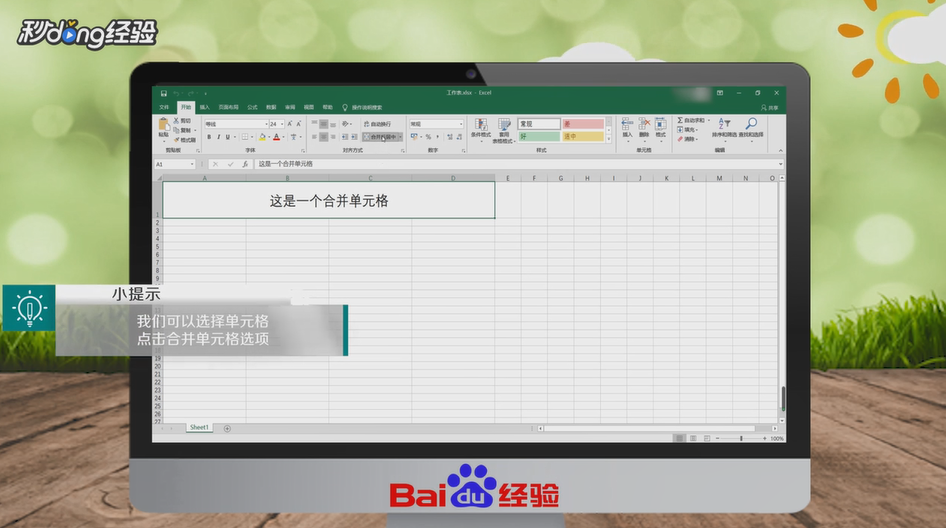Screen dimensions: 946x528
Task: Expand Merge and Center dropdown arrow
Action: click(401, 137)
